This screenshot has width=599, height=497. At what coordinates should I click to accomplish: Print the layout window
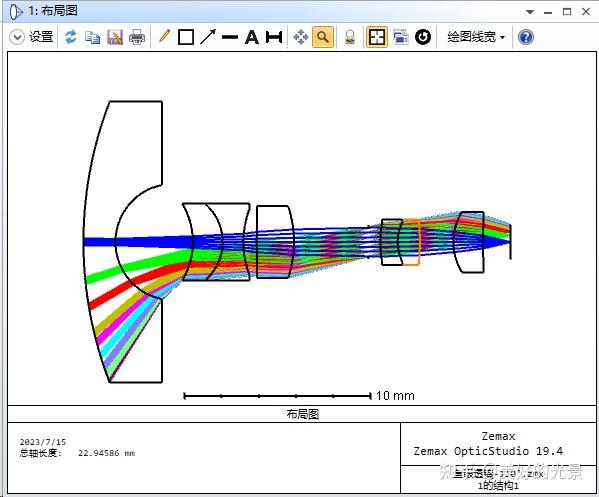[137, 37]
